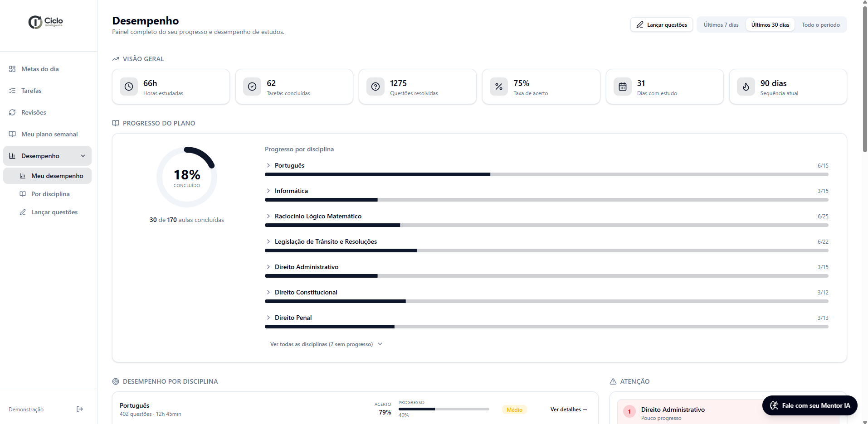Click the Ciclo Inteligente logo
Image resolution: width=868 pixels, height=424 pixels.
pos(46,22)
